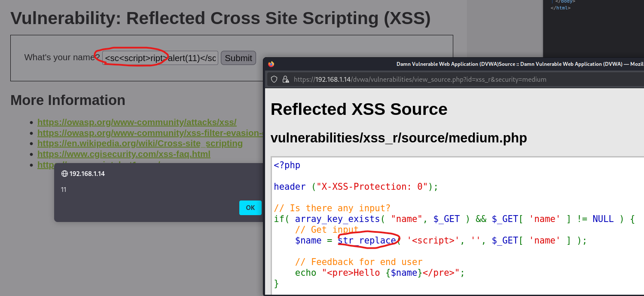Click the 'str_replace' function in source code
The image size is (644, 296).
366,240
